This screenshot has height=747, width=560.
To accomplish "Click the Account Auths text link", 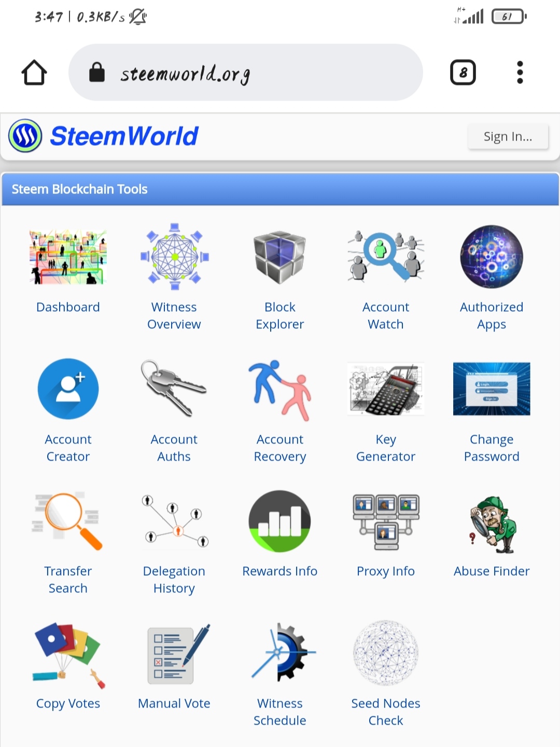I will click(x=174, y=448).
